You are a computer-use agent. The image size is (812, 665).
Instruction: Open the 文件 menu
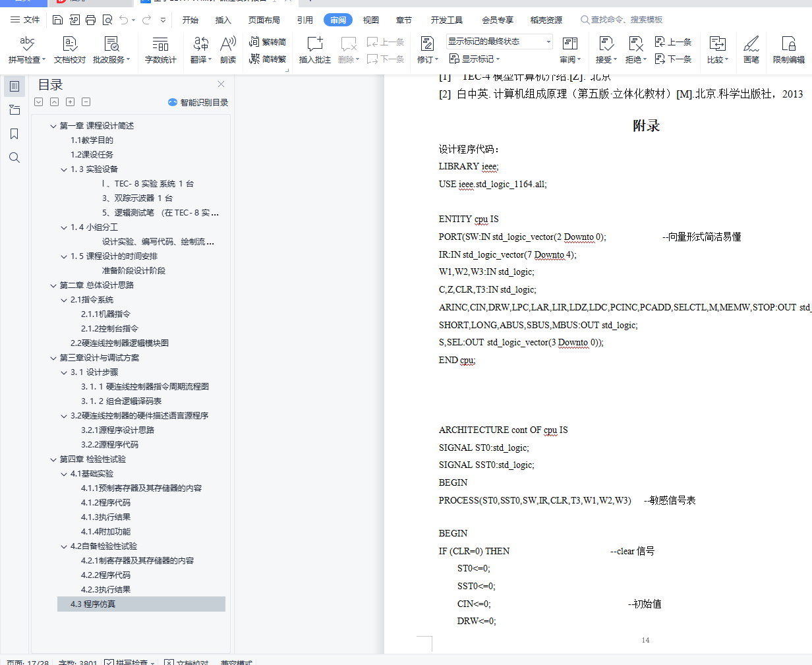tap(25, 20)
